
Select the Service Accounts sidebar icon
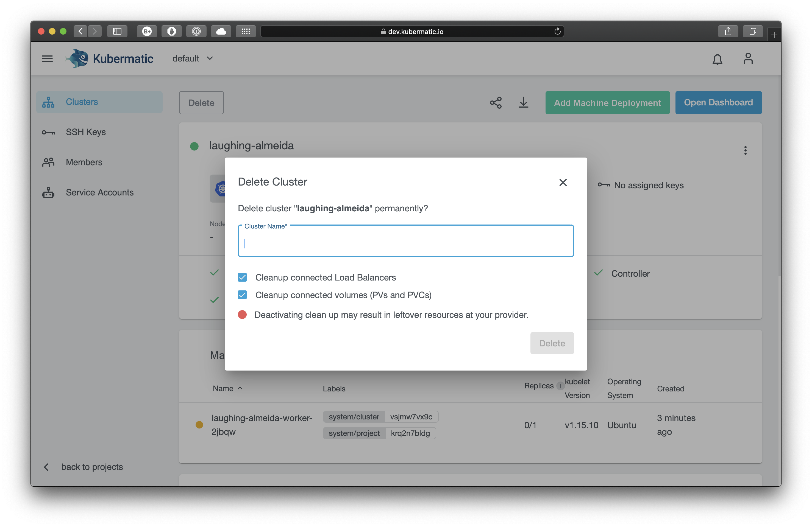pos(48,192)
